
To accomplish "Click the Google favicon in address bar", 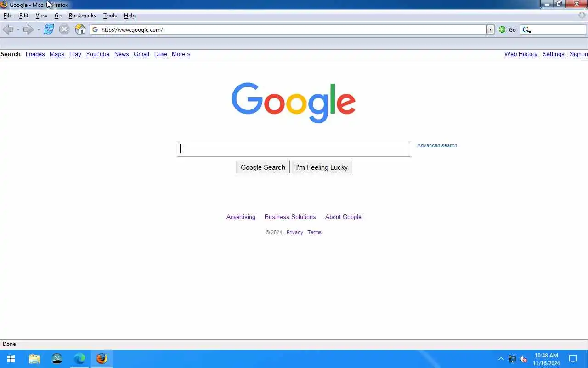I will (95, 29).
